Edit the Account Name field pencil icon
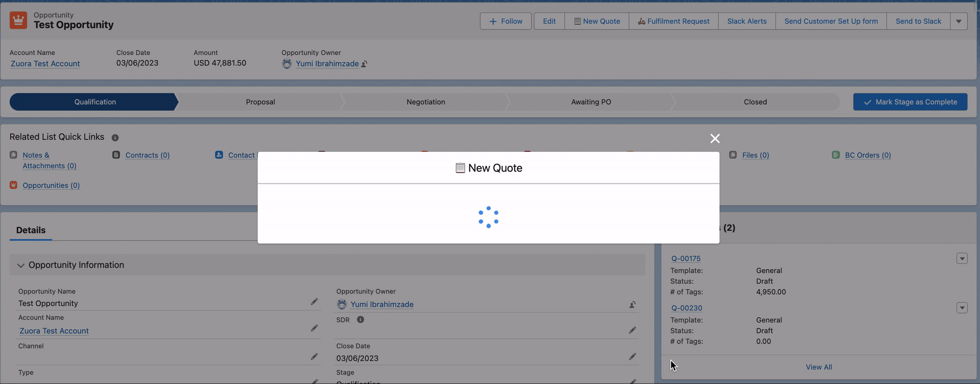Image resolution: width=980 pixels, height=384 pixels. click(314, 328)
